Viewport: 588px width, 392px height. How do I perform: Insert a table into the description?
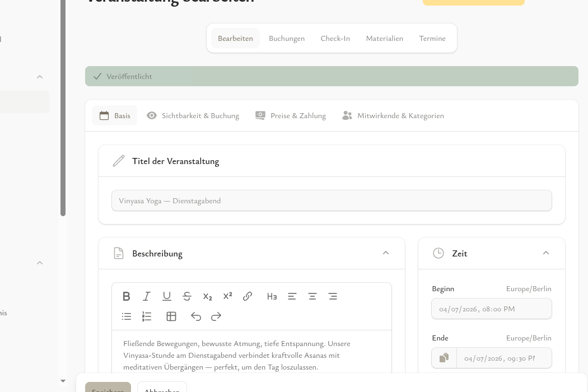pyautogui.click(x=171, y=316)
